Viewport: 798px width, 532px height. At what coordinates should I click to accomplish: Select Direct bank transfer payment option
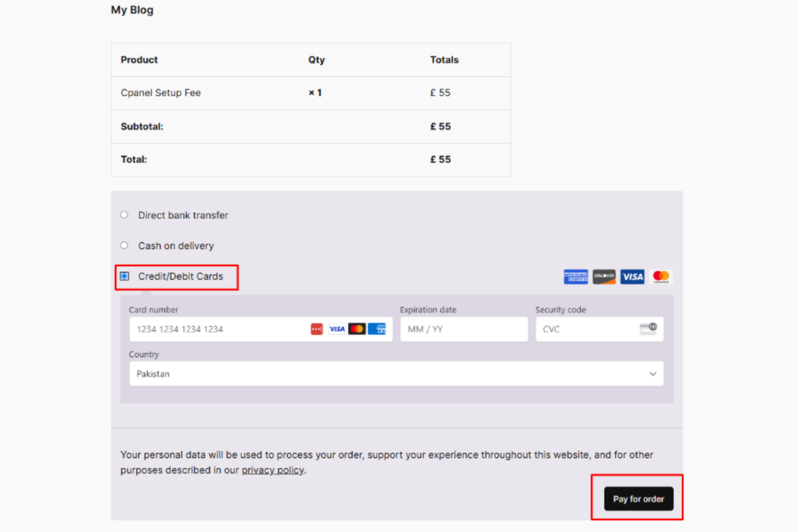coord(124,215)
